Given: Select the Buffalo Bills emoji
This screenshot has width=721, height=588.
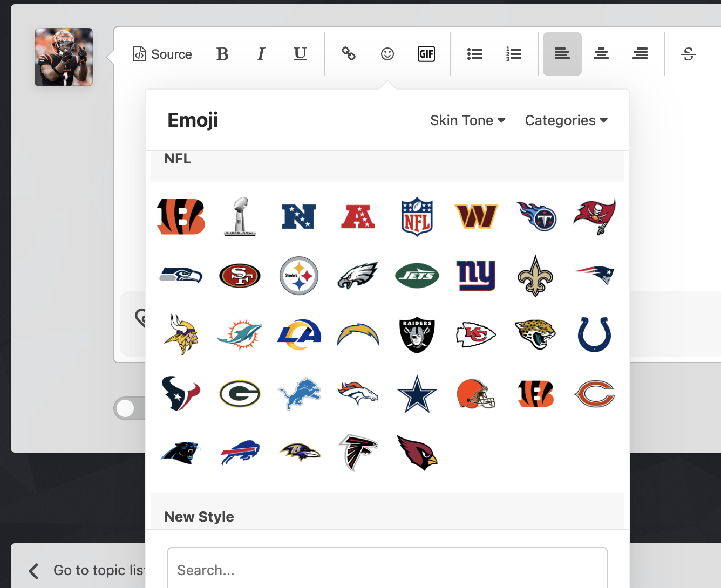Looking at the screenshot, I should (x=240, y=453).
